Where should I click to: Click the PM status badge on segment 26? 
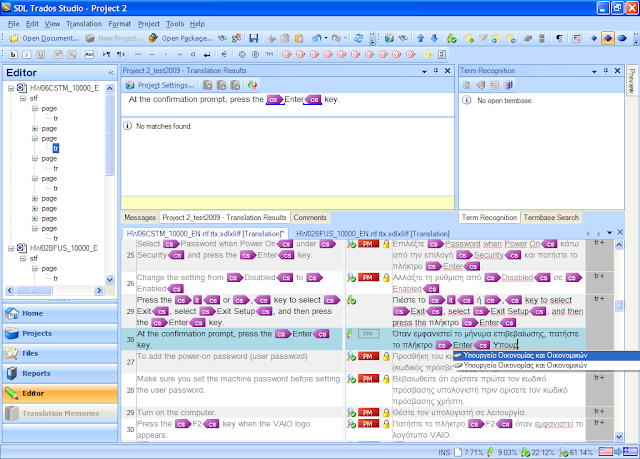point(368,277)
